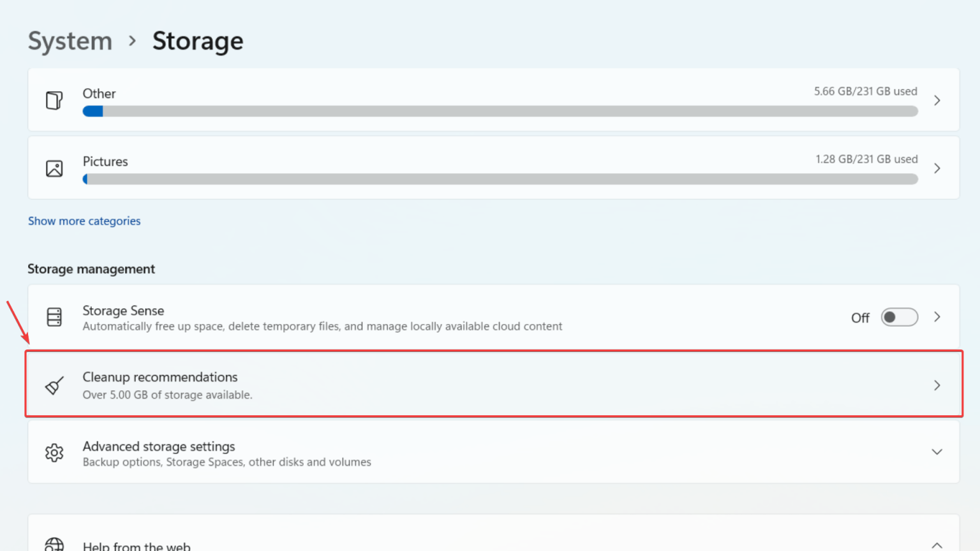Open Cleanup recommendations title text
980x551 pixels.
coord(160,377)
